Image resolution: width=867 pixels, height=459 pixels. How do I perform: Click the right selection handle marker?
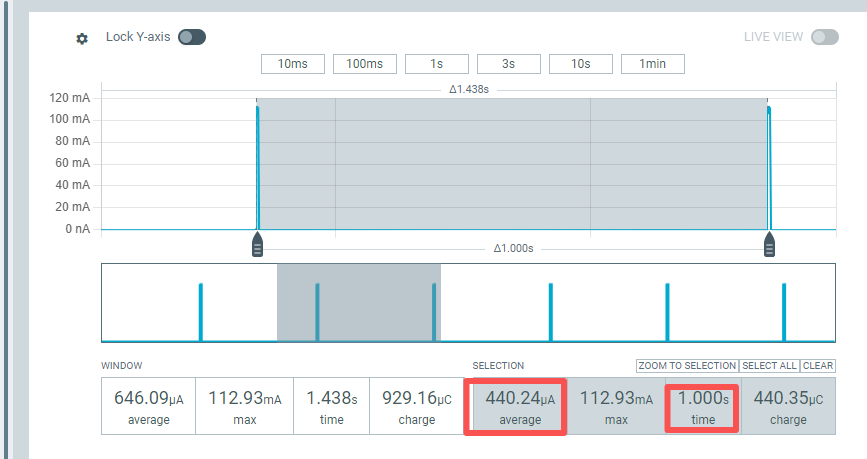pyautogui.click(x=770, y=245)
